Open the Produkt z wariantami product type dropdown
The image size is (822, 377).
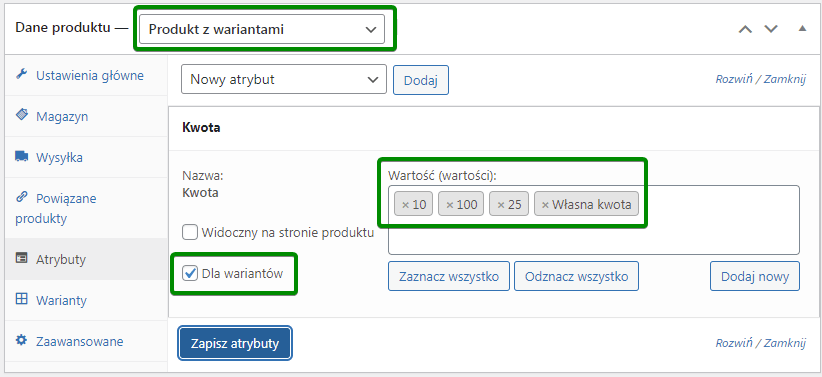(x=262, y=29)
